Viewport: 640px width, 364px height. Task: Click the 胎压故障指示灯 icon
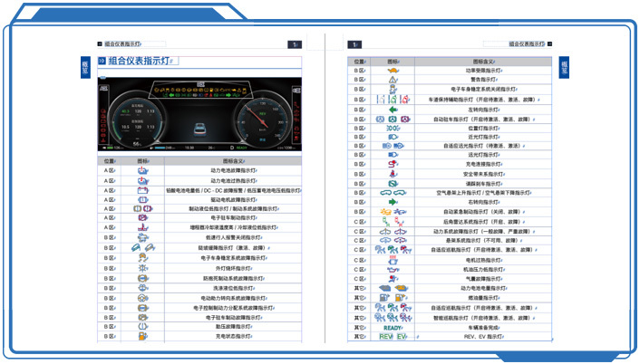tap(143, 327)
